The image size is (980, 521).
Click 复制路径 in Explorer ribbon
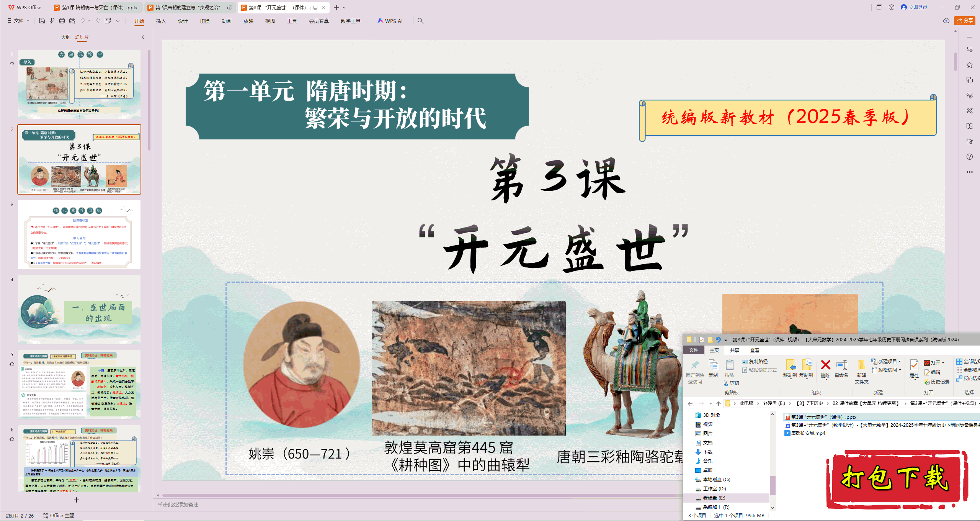(x=755, y=361)
